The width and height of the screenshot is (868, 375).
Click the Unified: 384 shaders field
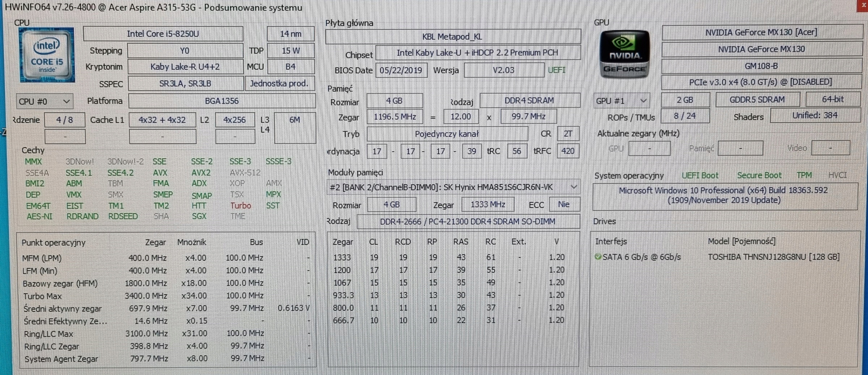816,115
